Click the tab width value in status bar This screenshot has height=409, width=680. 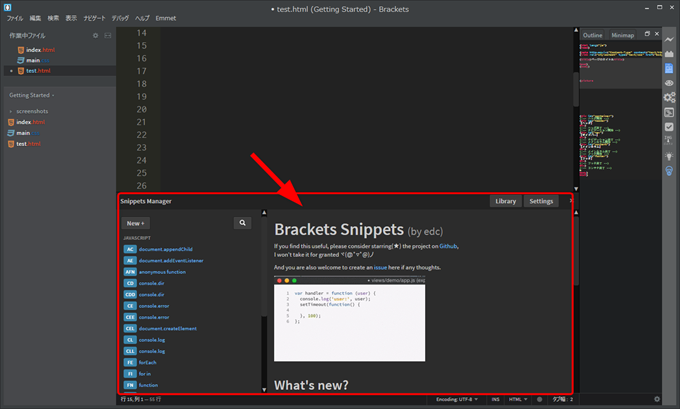[x=562, y=399]
